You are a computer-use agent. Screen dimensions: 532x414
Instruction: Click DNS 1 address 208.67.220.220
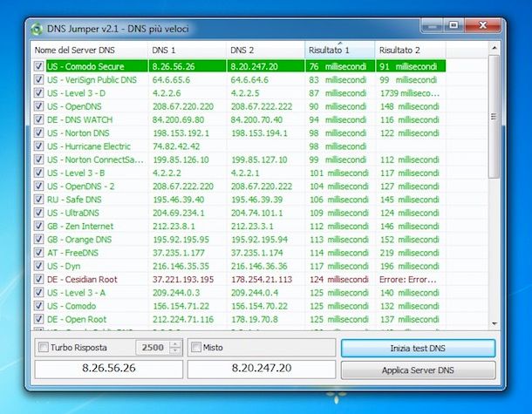183,106
